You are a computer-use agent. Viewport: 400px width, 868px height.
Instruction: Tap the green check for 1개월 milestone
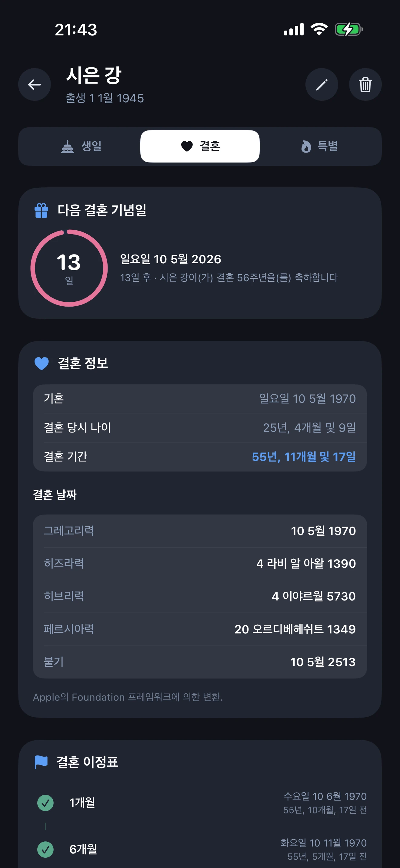click(x=45, y=803)
